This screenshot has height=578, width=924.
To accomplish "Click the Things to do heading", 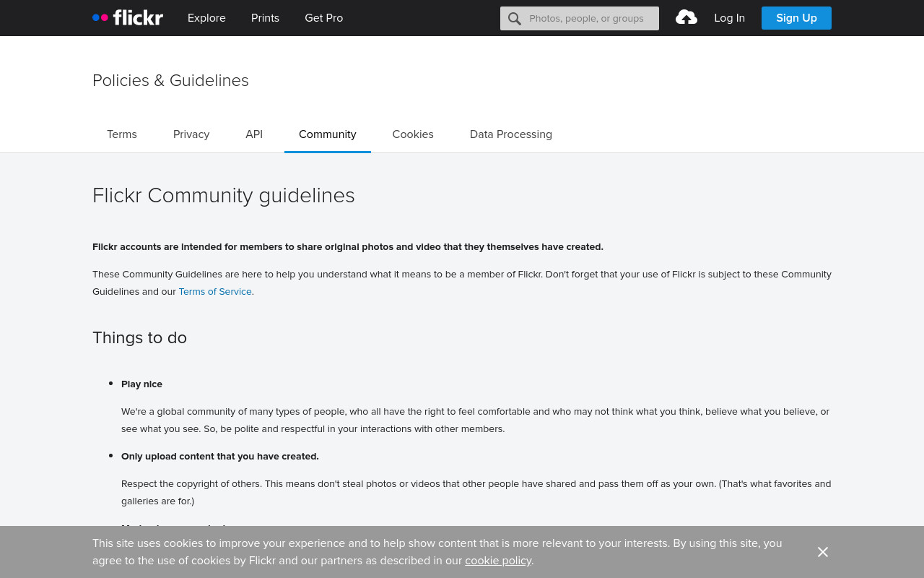I will pyautogui.click(x=139, y=338).
